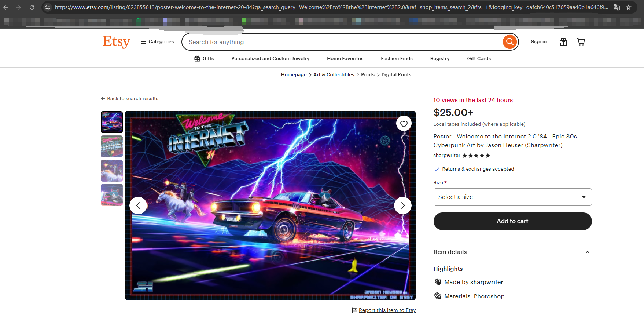Click the orange search magnifier button
This screenshot has height=313, width=644.
pos(510,42)
